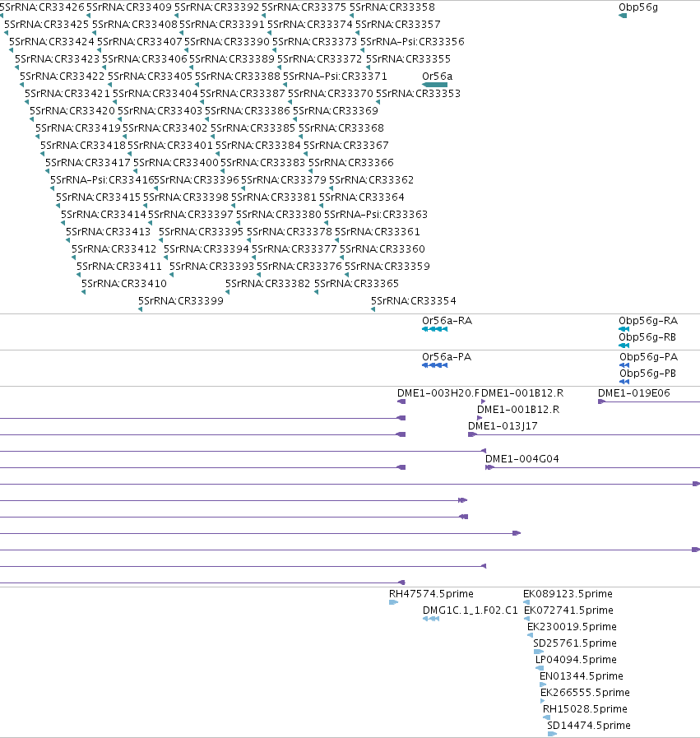Click the 5SrRNA:CR33421 label
700x738 pixels.
(x=67, y=93)
